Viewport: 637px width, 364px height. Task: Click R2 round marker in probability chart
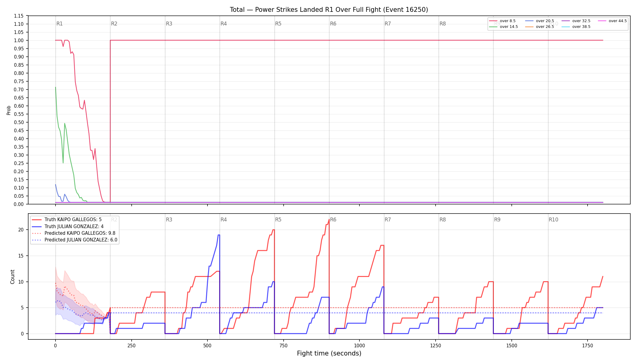tap(114, 24)
